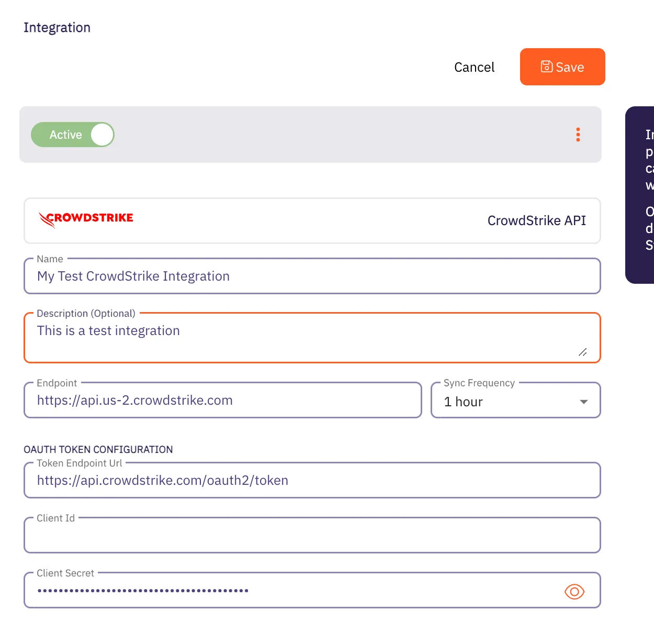Open the three-dot options menu
This screenshot has height=644, width=654.
578,135
